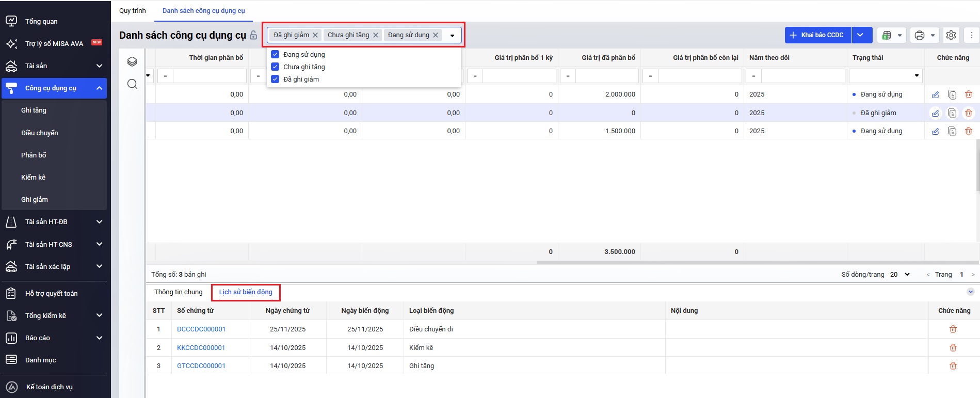The width and height of the screenshot is (980, 398).
Task: Switch to the Quy trình tab
Action: coord(133,11)
